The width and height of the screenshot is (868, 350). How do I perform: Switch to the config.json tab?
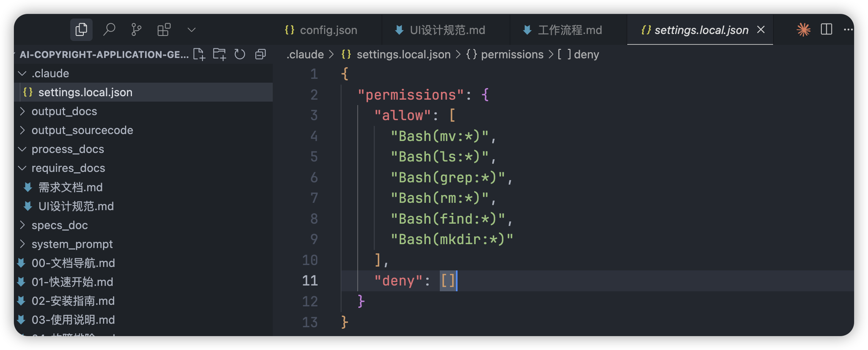[x=321, y=30]
